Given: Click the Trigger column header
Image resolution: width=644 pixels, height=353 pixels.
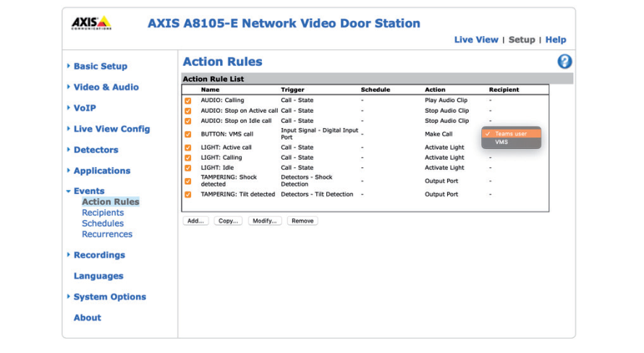Looking at the screenshot, I should [x=292, y=90].
